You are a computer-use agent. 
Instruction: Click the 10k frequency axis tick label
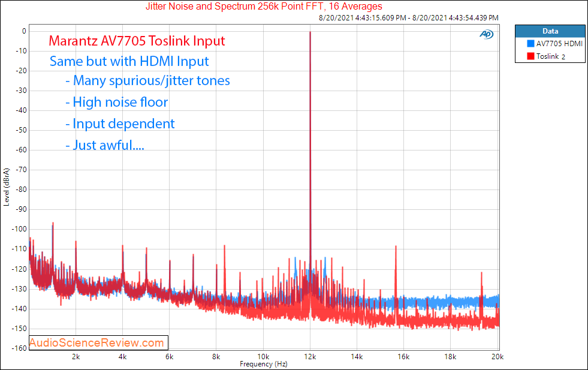click(x=263, y=357)
